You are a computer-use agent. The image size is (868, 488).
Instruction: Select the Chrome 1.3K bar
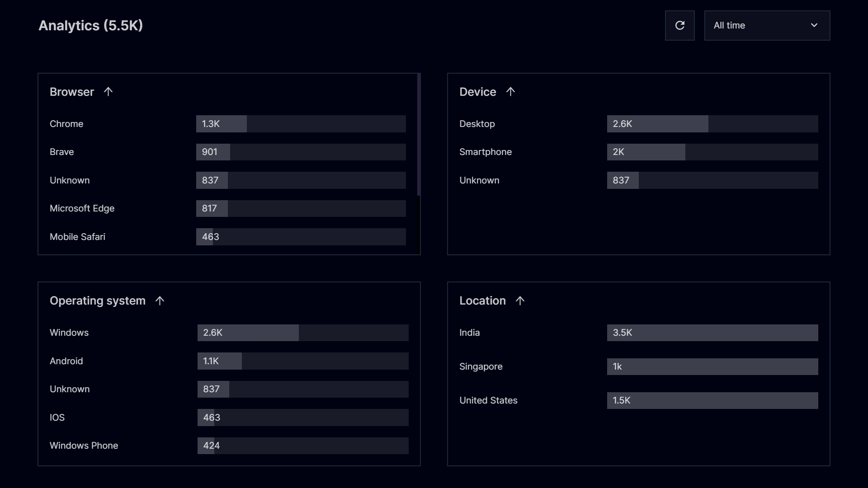(x=301, y=124)
